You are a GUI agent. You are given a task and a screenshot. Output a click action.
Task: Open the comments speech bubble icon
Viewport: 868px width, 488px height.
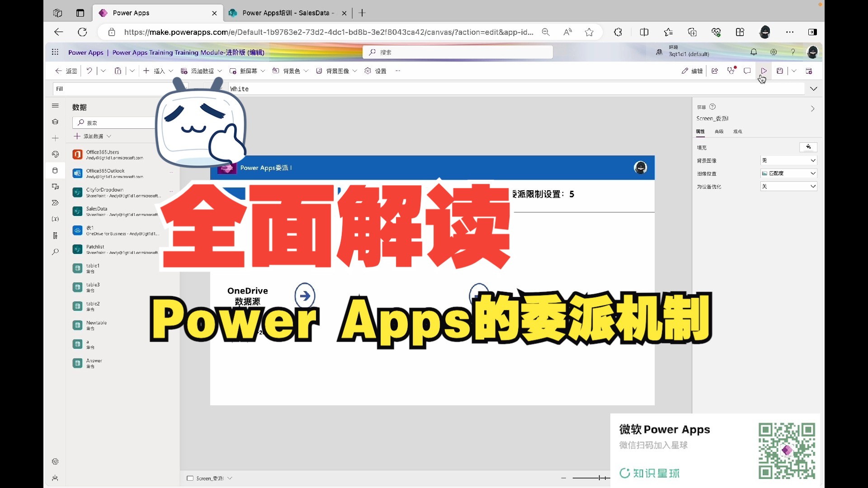click(747, 71)
